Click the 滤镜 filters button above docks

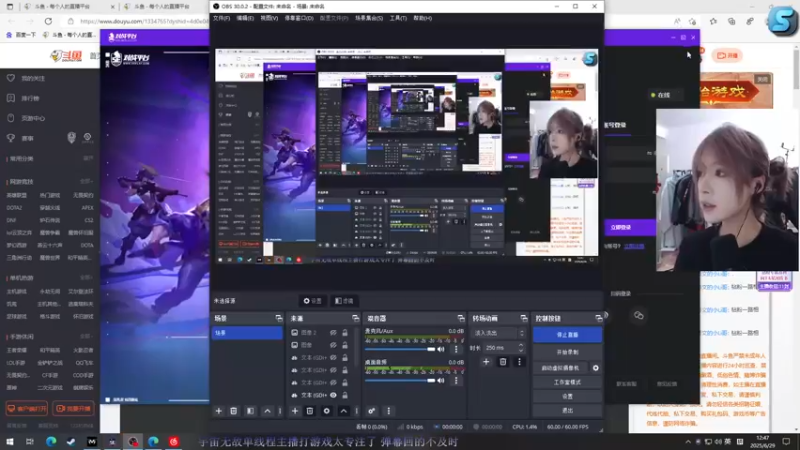pos(344,301)
